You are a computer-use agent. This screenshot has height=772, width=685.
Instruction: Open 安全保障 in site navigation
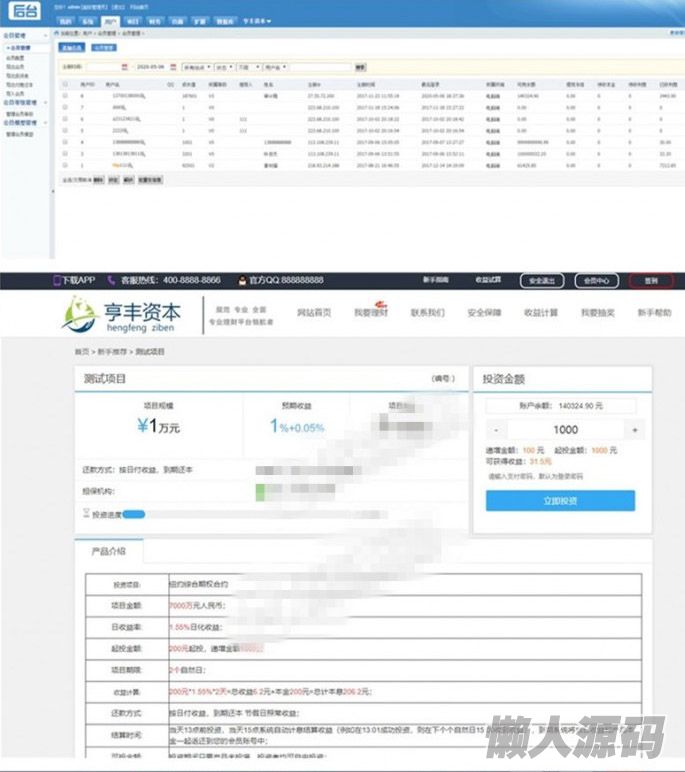click(x=484, y=313)
